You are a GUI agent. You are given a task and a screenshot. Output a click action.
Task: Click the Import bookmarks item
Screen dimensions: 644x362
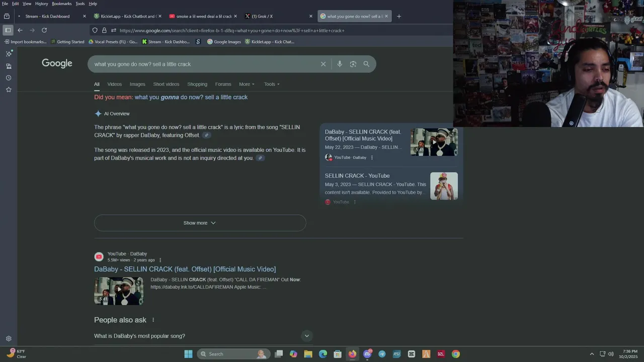coord(25,42)
